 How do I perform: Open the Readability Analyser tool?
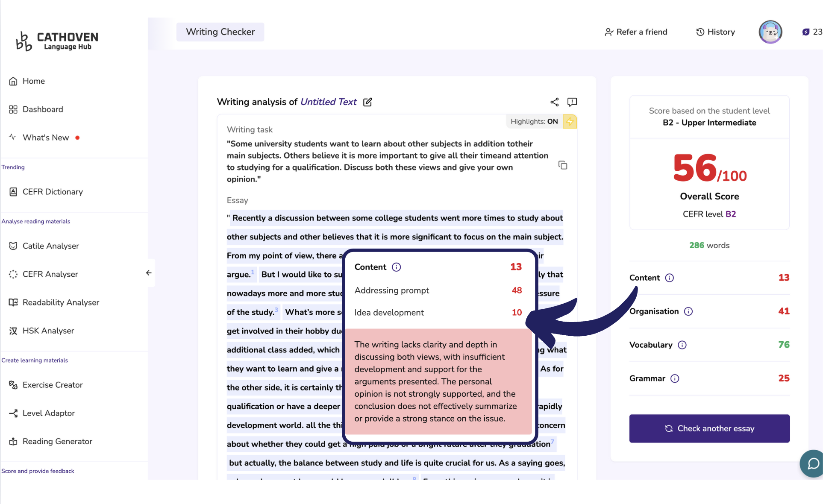[61, 302]
